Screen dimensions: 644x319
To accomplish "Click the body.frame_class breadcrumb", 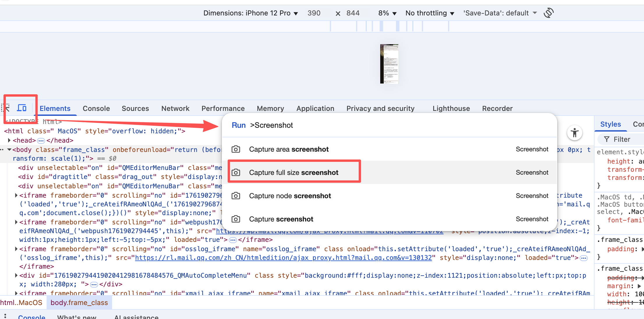I will coord(79,303).
